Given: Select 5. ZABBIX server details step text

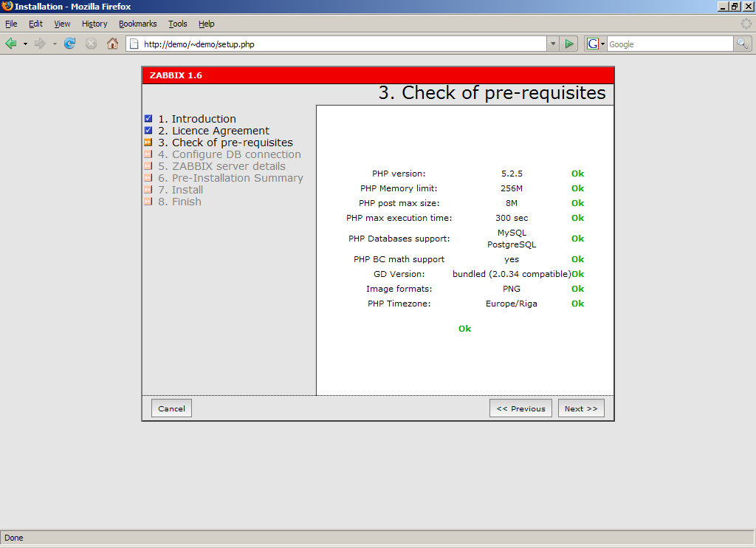Looking at the screenshot, I should coord(221,166).
